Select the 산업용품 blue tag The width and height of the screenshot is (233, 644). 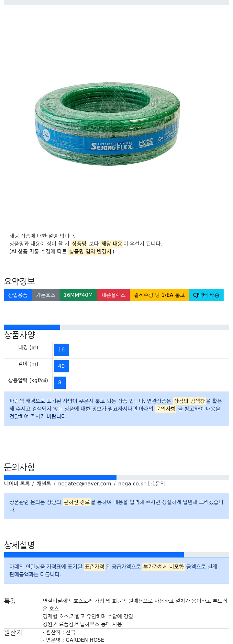[18, 295]
